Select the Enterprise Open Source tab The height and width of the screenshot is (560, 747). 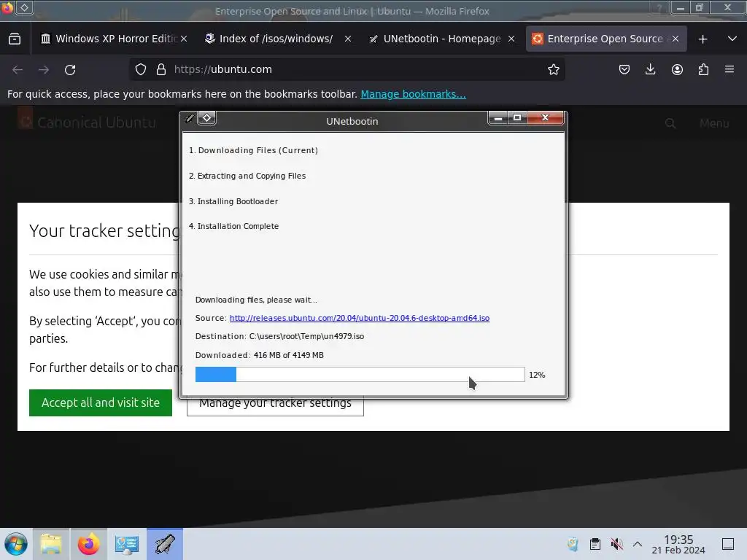click(605, 39)
